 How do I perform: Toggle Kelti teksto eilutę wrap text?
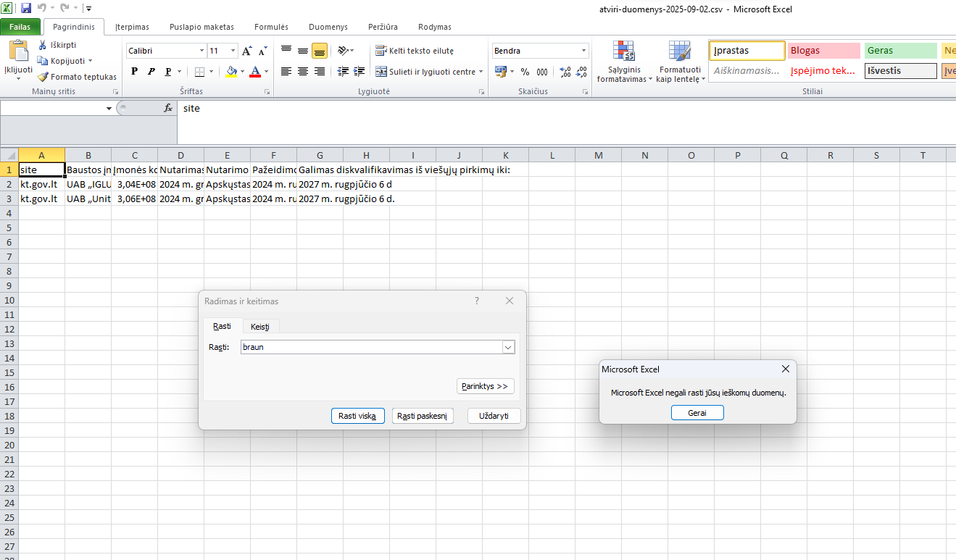click(415, 51)
